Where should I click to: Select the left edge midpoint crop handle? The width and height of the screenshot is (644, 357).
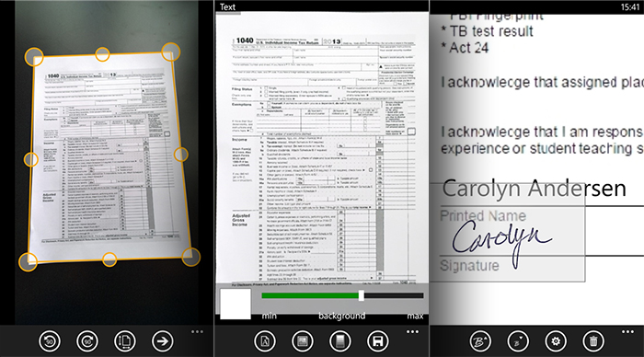click(x=31, y=159)
